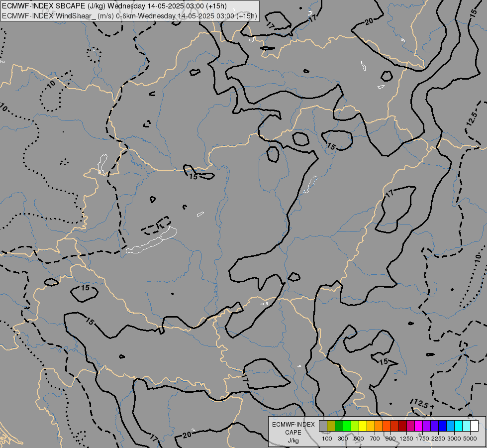Pick the indigo swatch before 2250
The width and height of the screenshot is (487, 448).
pos(434,426)
